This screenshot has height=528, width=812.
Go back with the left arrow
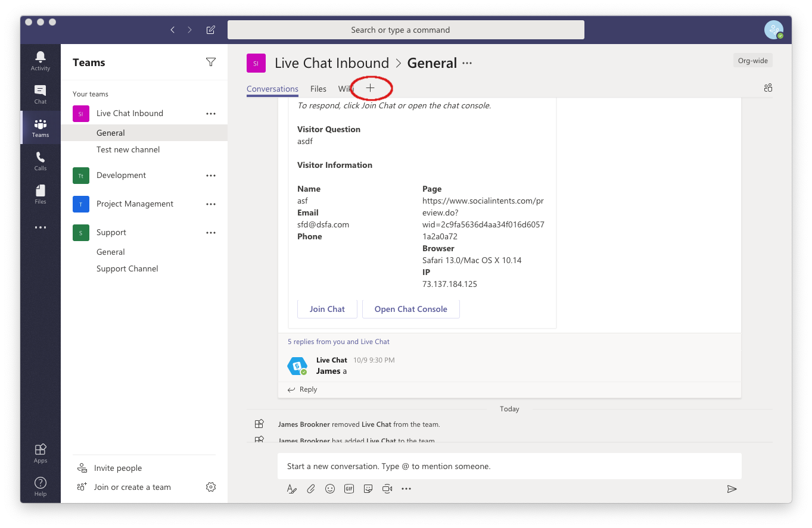tap(173, 30)
